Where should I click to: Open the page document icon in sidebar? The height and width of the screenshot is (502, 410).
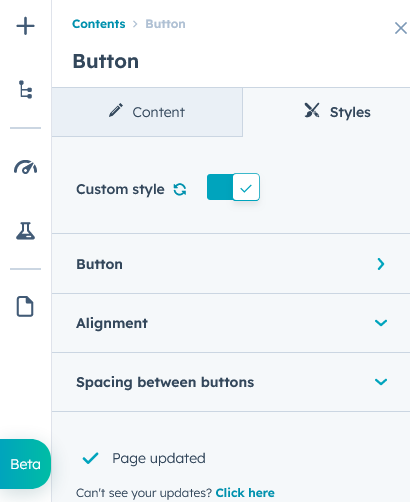(x=25, y=306)
